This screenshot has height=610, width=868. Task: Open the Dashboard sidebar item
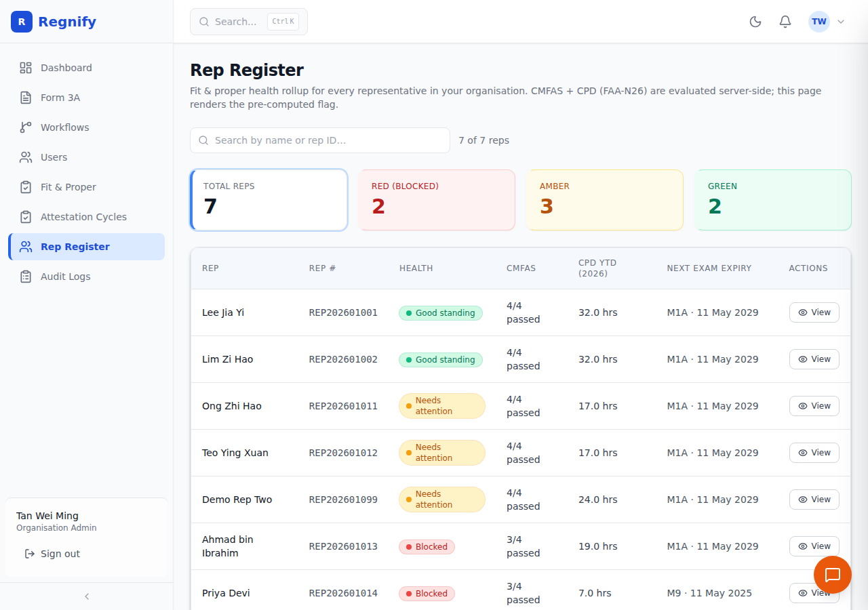coord(86,68)
